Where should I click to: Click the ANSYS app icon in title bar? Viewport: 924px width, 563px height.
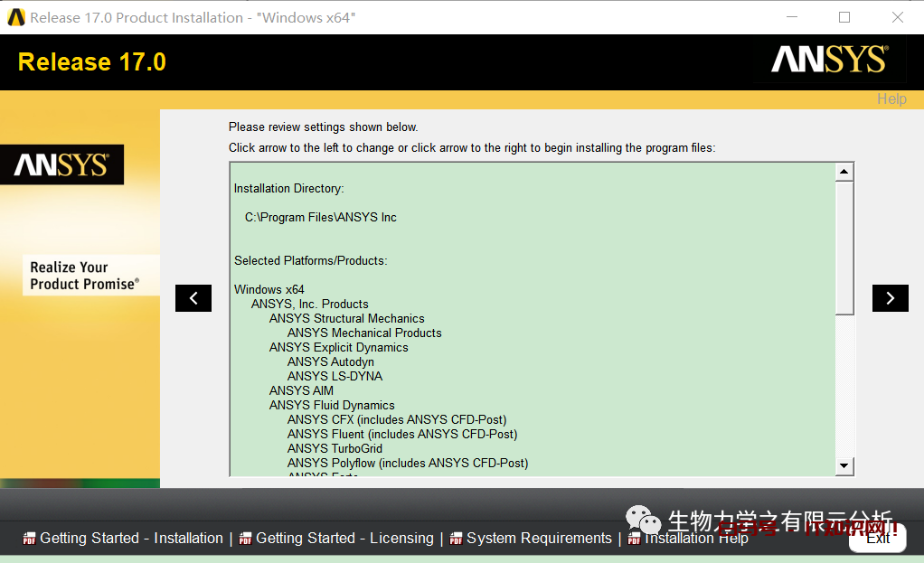[15, 17]
